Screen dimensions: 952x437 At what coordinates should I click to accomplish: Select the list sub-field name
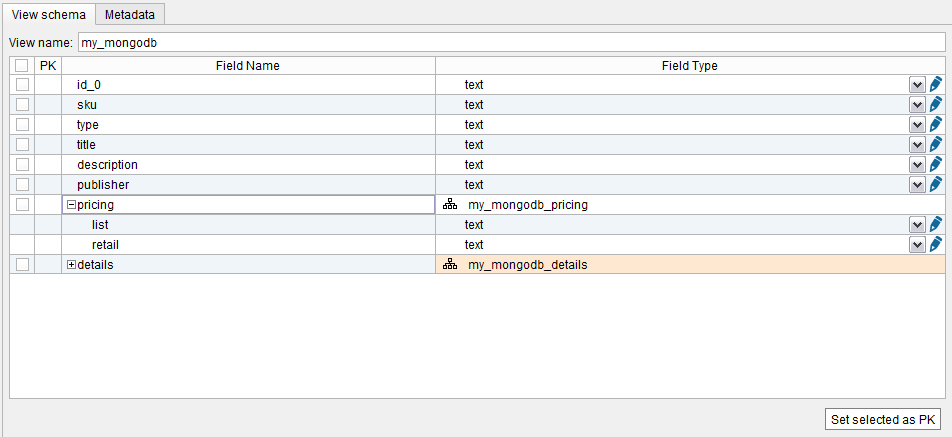100,225
